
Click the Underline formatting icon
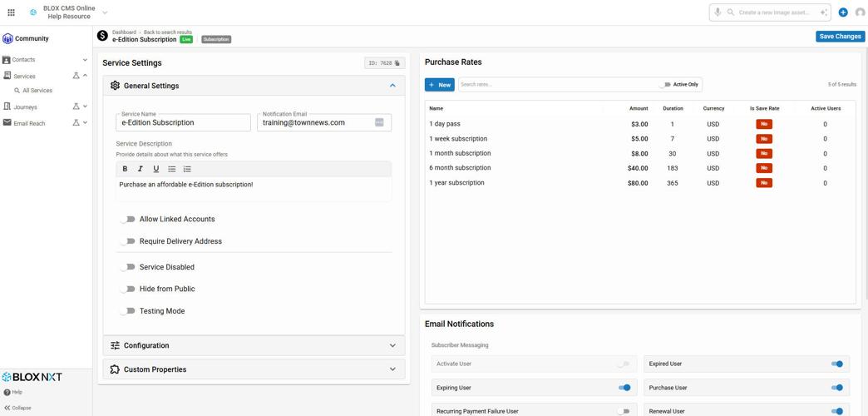pos(155,169)
